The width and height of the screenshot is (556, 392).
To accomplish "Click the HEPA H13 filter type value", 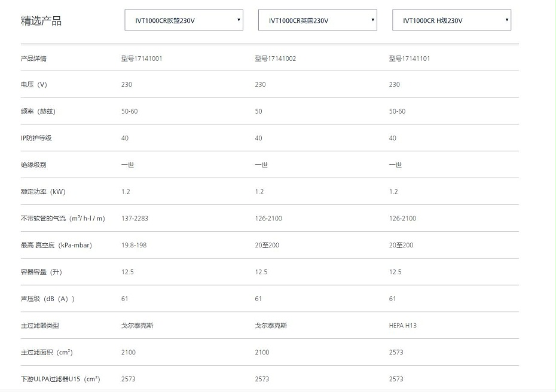I will coord(403,325).
